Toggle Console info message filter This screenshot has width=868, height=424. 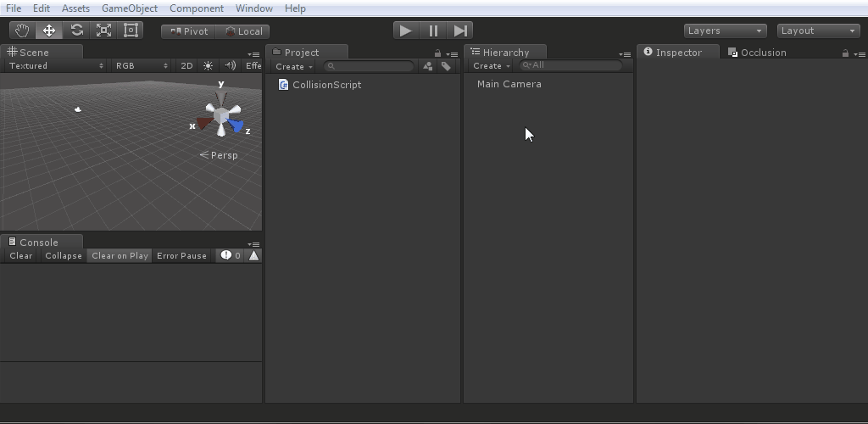[x=231, y=255]
